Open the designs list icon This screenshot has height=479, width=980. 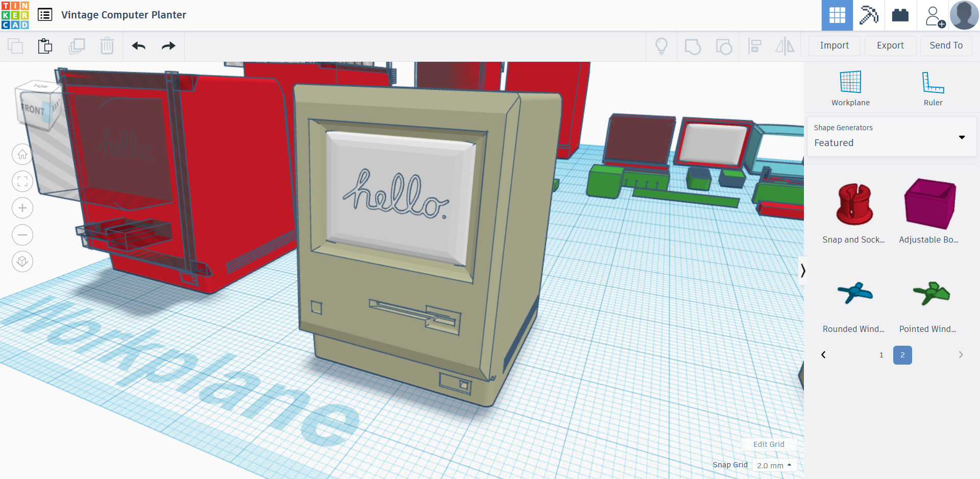pyautogui.click(x=45, y=15)
